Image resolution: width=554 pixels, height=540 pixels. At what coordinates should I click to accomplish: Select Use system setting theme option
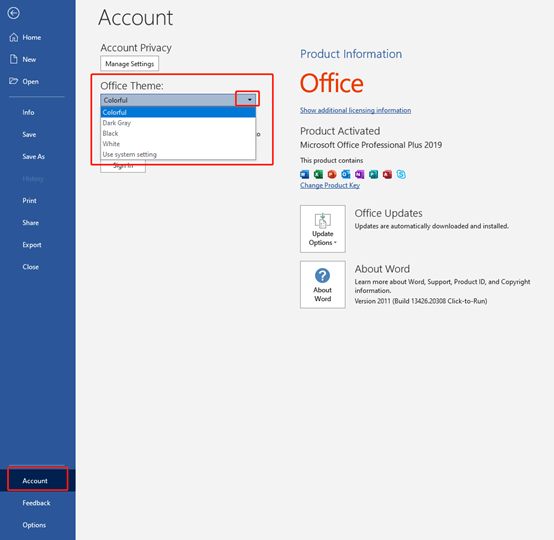pyautogui.click(x=178, y=154)
